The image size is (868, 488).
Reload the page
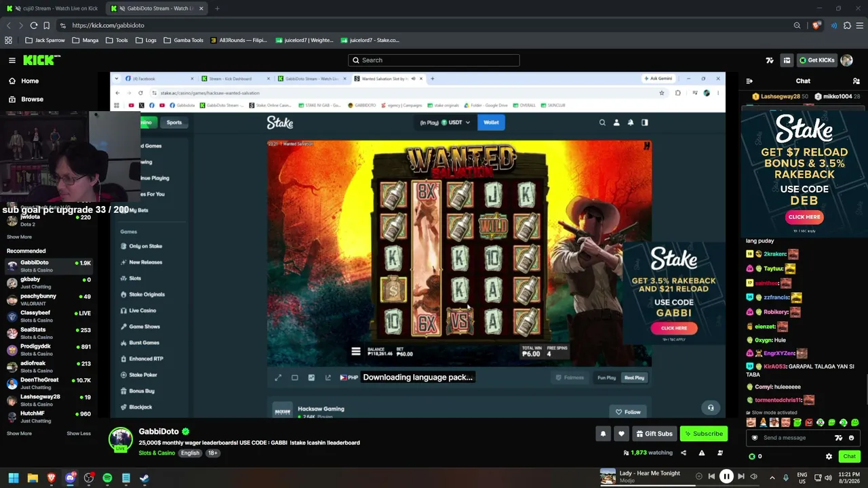[x=33, y=25]
